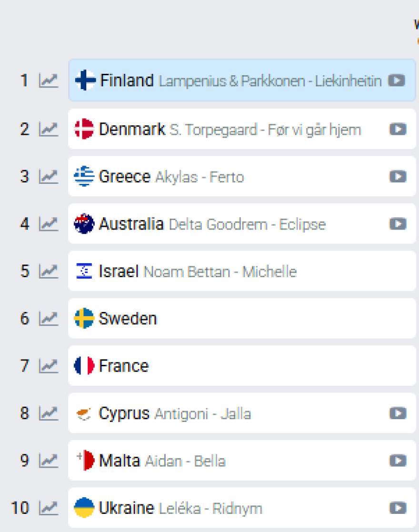
Task: Click the trend graph icon beside Denmark
Action: pos(48,129)
